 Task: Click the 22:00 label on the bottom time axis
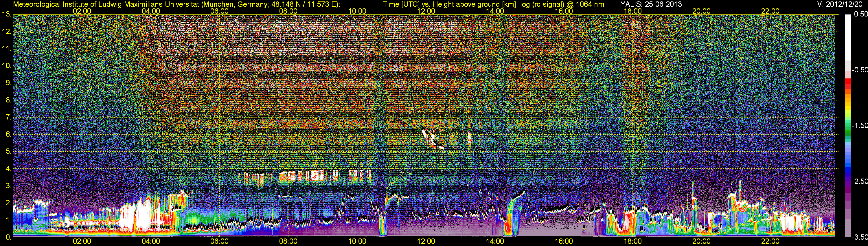coord(770,242)
